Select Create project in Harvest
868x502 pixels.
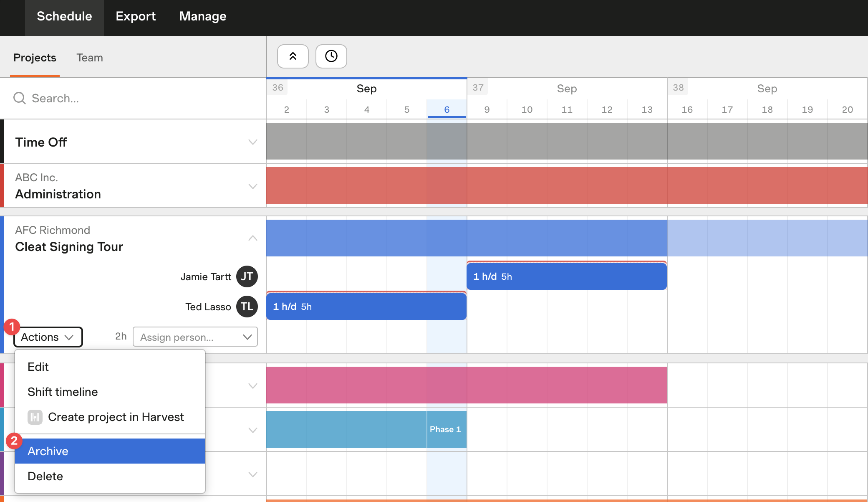click(x=110, y=417)
